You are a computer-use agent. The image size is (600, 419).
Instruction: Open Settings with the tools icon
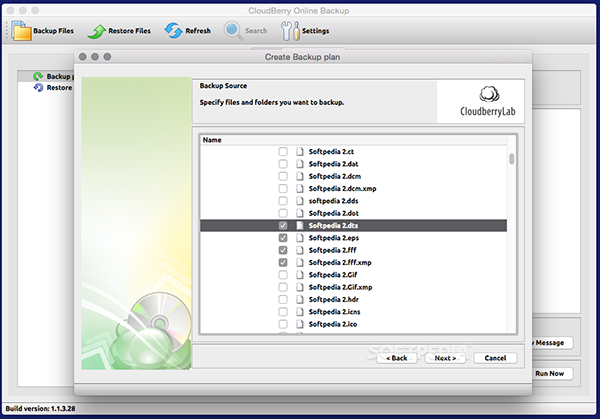290,31
